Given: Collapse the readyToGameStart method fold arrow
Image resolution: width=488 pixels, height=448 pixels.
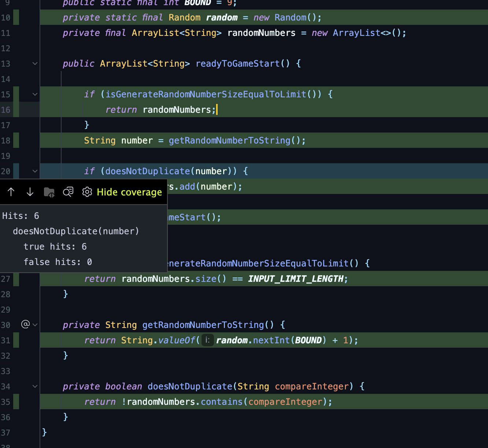Looking at the screenshot, I should 35,63.
